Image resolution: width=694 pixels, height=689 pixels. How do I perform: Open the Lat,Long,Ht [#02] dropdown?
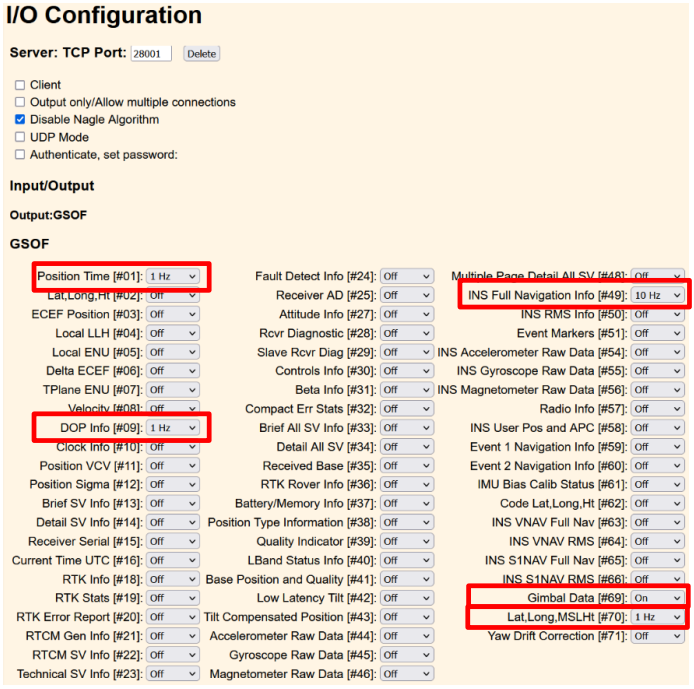(x=173, y=295)
